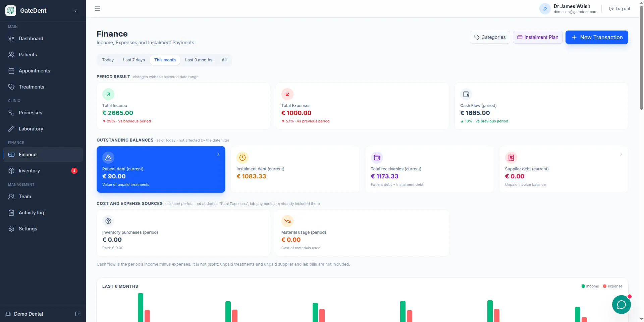This screenshot has width=644, height=322.
Task: Click the Total Expenses value € 1000.00
Action: (x=297, y=113)
